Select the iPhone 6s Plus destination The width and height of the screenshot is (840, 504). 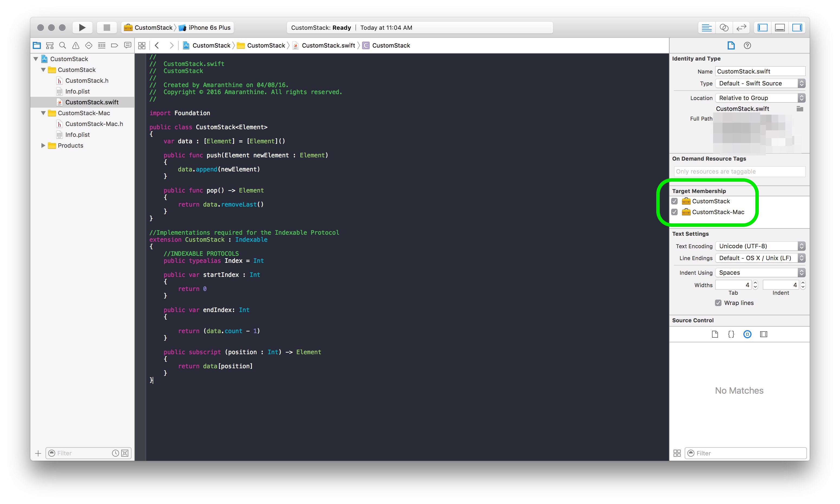point(209,28)
